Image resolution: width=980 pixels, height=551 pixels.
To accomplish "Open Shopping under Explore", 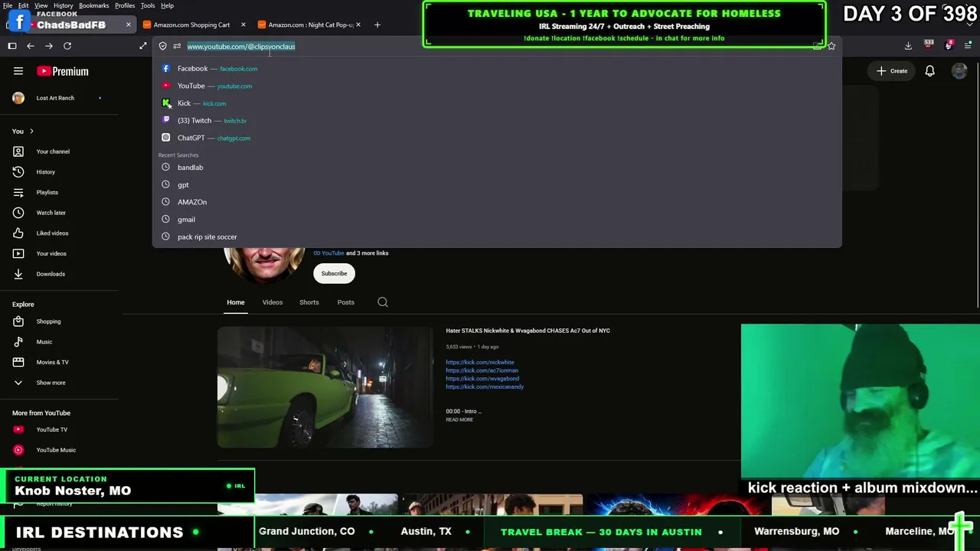I will [48, 321].
